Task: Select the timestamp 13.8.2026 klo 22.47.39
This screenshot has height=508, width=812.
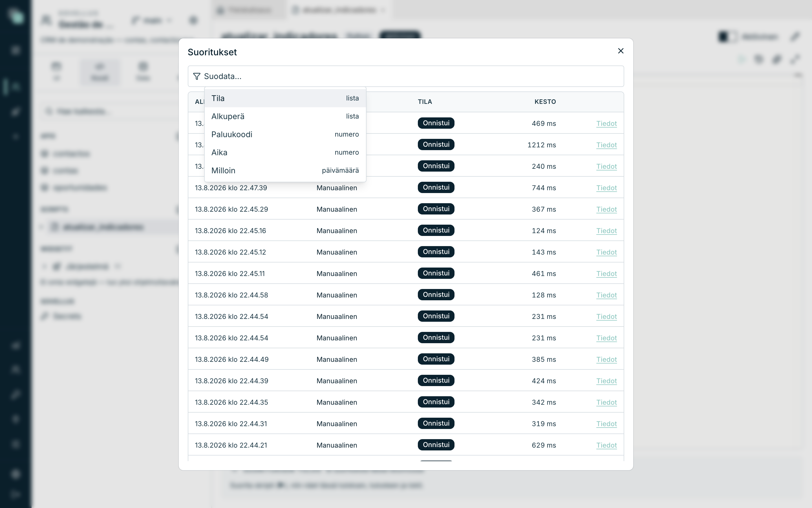Action: [x=231, y=188]
